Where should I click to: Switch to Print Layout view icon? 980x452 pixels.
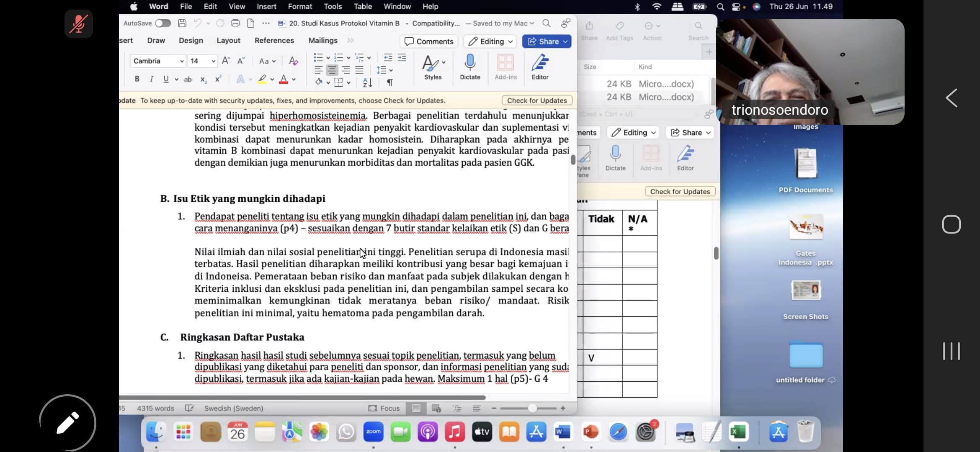pyautogui.click(x=416, y=408)
